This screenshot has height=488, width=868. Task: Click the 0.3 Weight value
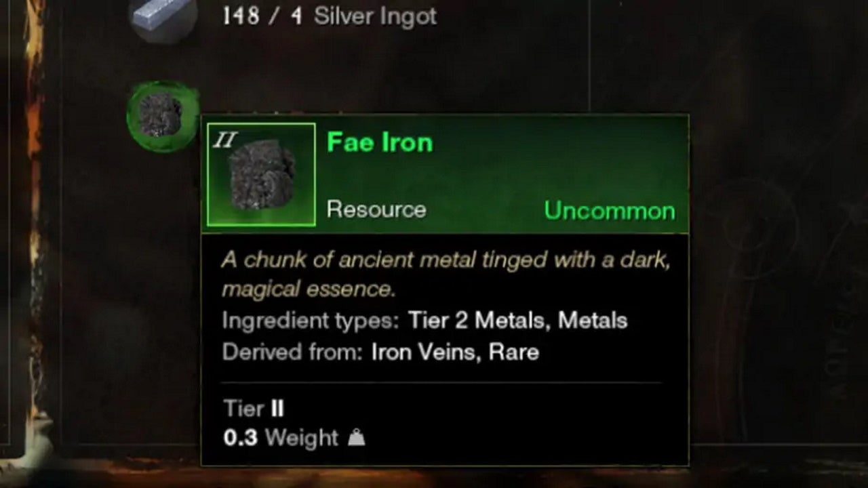point(281,438)
